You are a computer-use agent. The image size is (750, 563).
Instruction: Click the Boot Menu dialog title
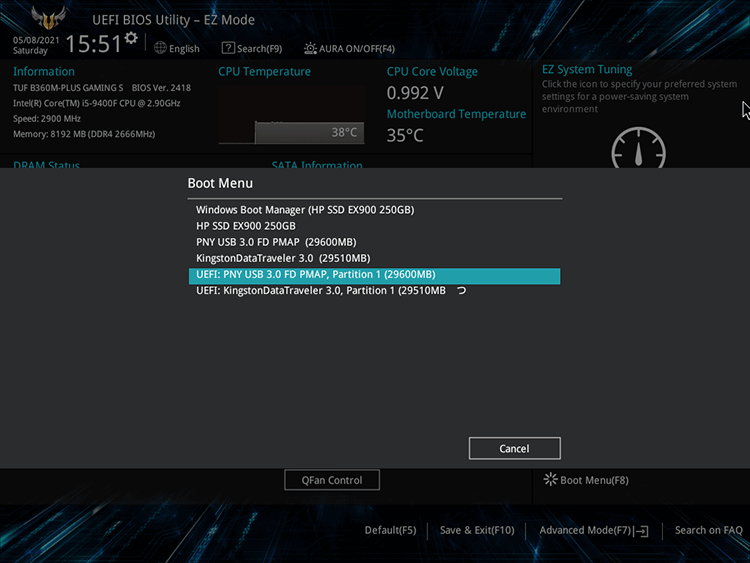(x=220, y=183)
